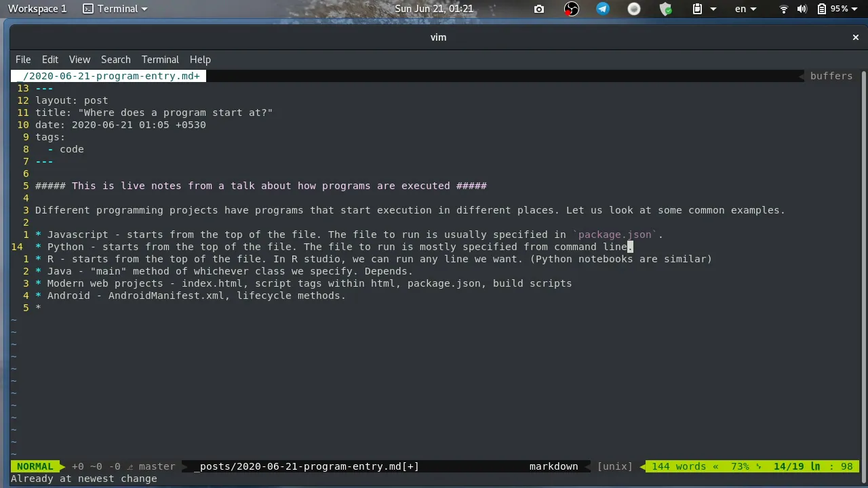Click the round white-gray tray icon
The width and height of the screenshot is (868, 488).
point(634,9)
